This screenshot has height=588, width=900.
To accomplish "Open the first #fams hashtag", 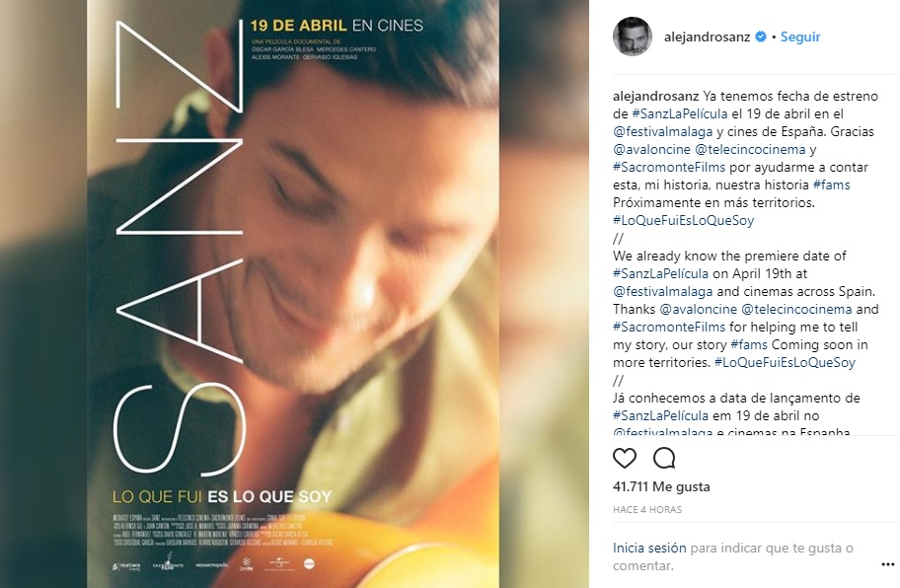I will tap(831, 184).
